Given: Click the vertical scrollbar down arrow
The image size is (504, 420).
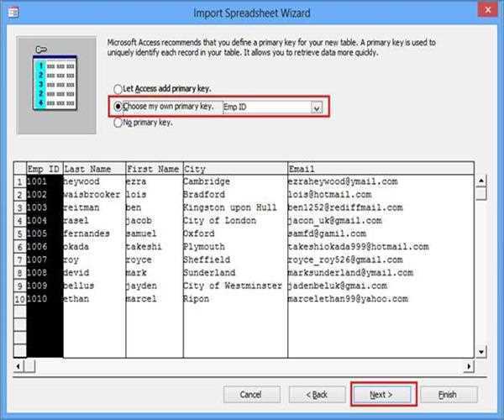Looking at the screenshot, I should (481, 351).
